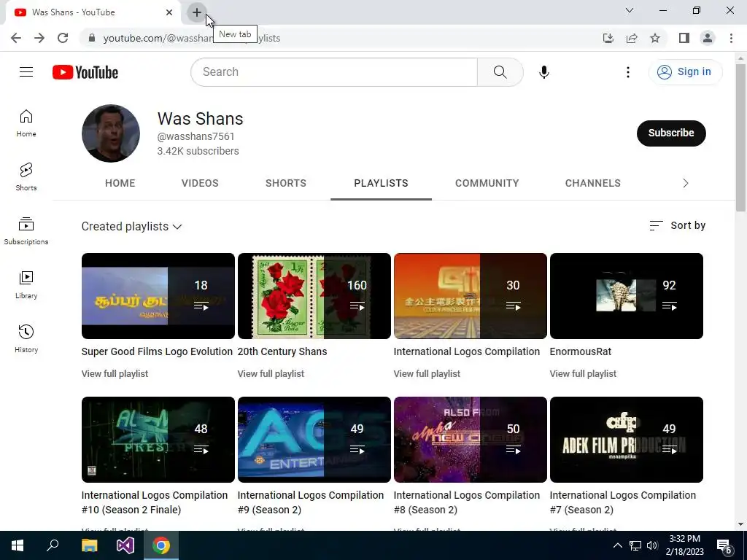View full playlist for Super Good Films

point(115,374)
